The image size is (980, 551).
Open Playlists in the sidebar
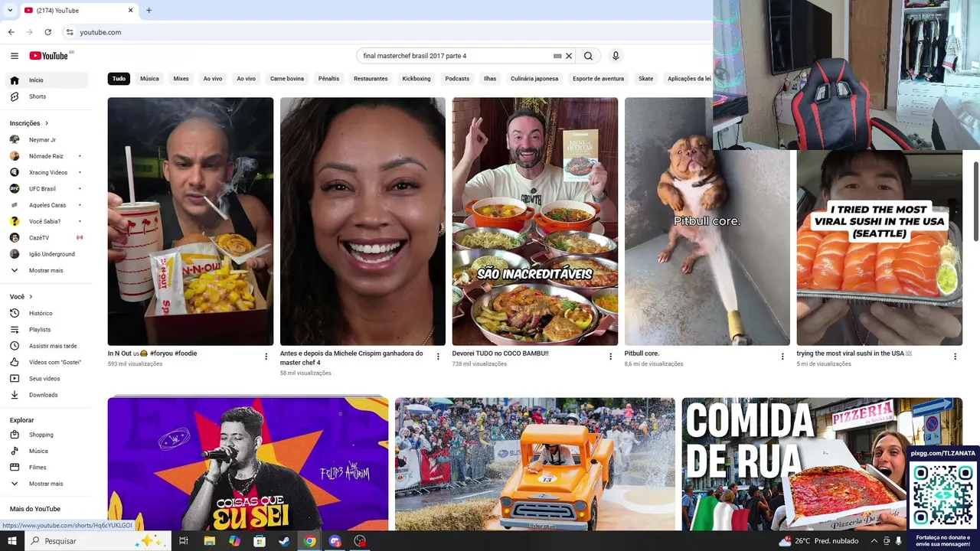click(x=47, y=330)
